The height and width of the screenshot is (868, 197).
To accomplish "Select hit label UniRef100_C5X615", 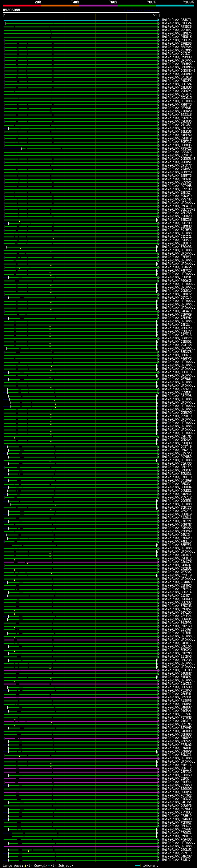I will 176,98.
